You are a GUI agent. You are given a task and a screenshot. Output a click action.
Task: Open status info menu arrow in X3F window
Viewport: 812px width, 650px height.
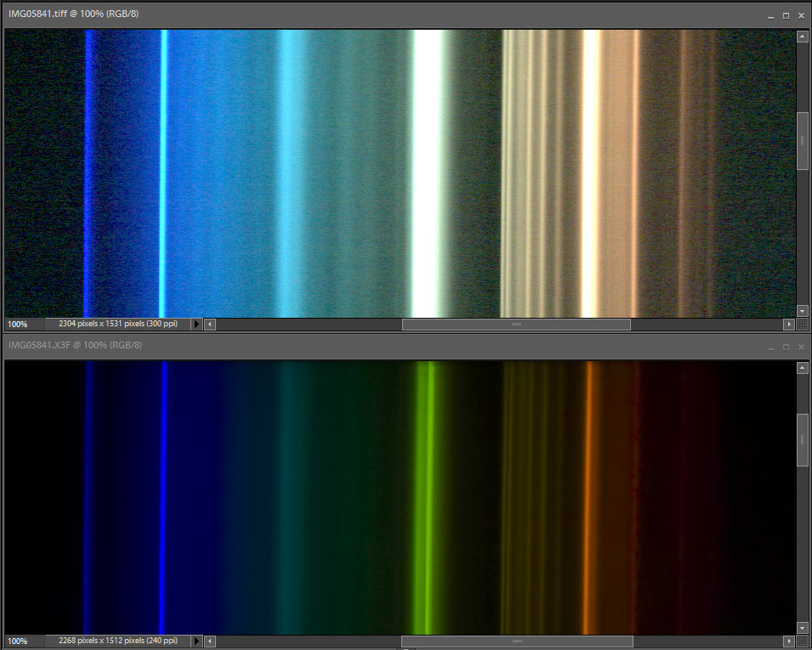[196, 642]
